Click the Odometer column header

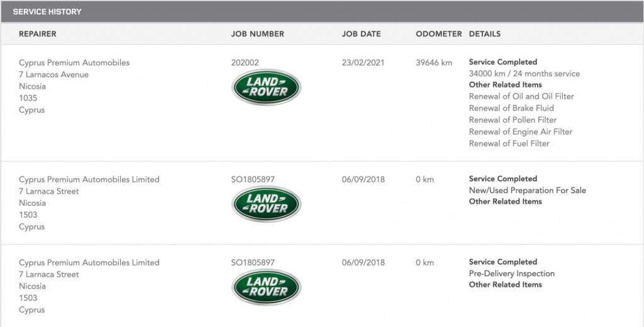438,34
